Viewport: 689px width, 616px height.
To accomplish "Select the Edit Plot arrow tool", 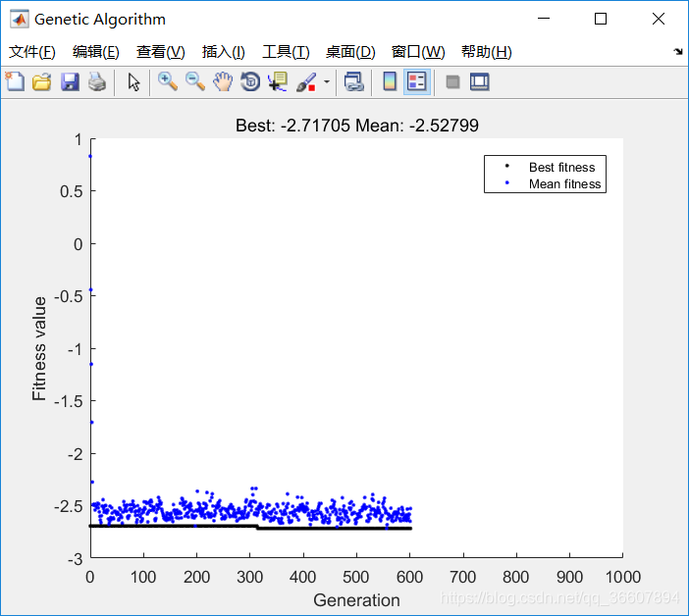I will tap(133, 82).
